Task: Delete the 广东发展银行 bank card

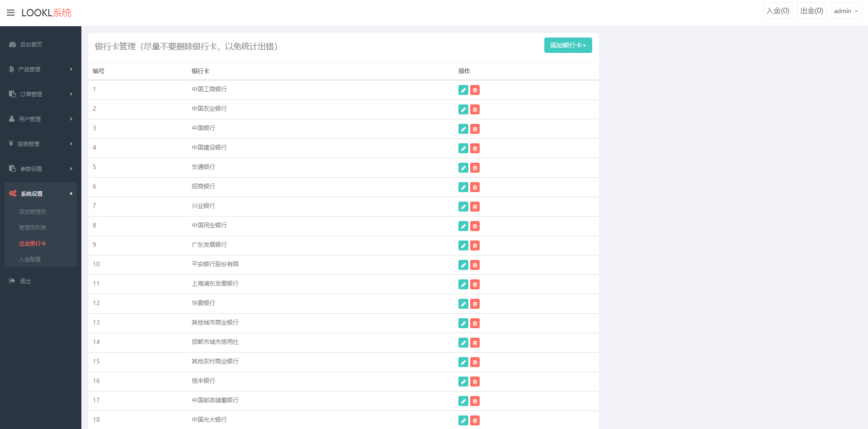Action: tap(475, 245)
